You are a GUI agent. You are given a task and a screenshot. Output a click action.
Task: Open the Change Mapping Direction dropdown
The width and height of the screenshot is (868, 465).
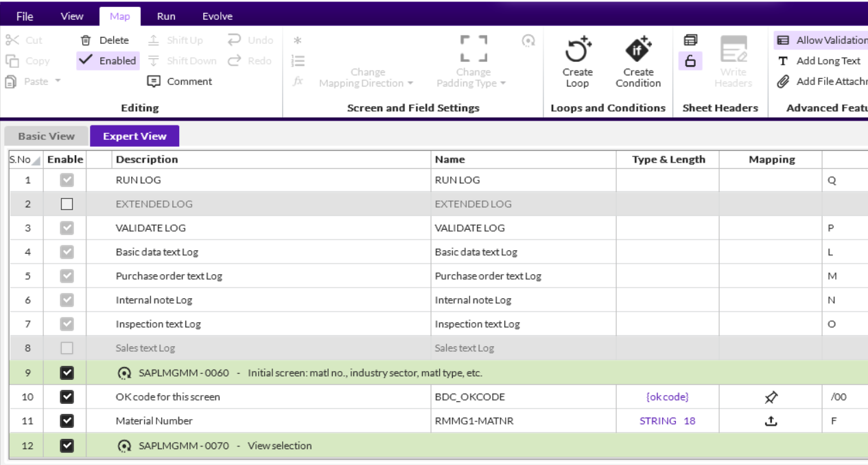[x=366, y=77]
